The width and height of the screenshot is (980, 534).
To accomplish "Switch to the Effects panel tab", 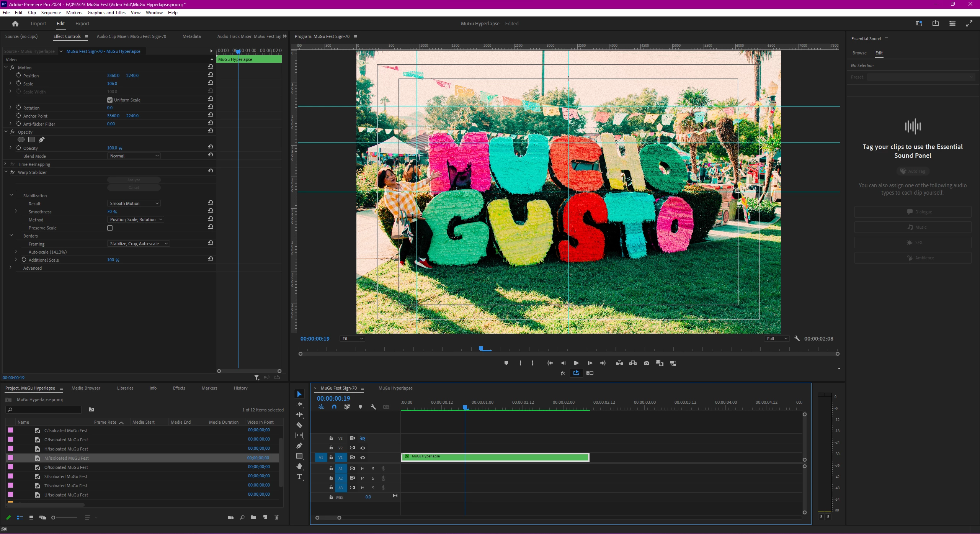I will pyautogui.click(x=179, y=388).
